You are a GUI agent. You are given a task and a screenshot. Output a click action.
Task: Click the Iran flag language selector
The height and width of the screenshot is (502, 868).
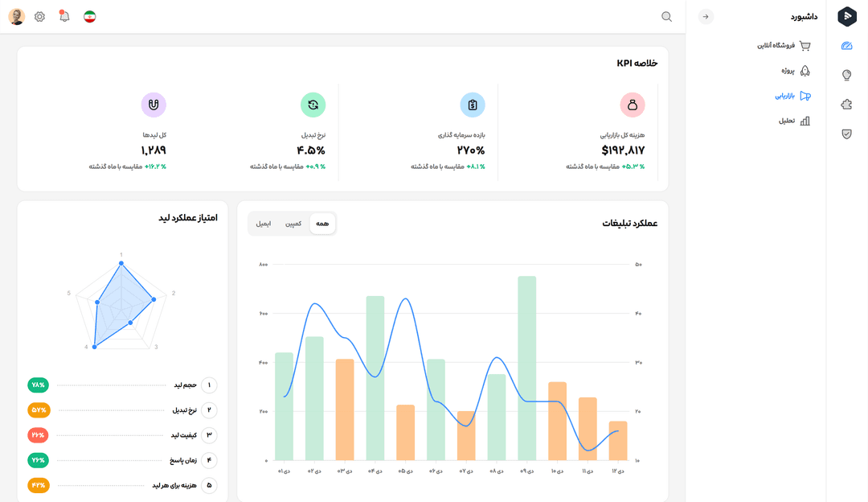[x=90, y=17]
